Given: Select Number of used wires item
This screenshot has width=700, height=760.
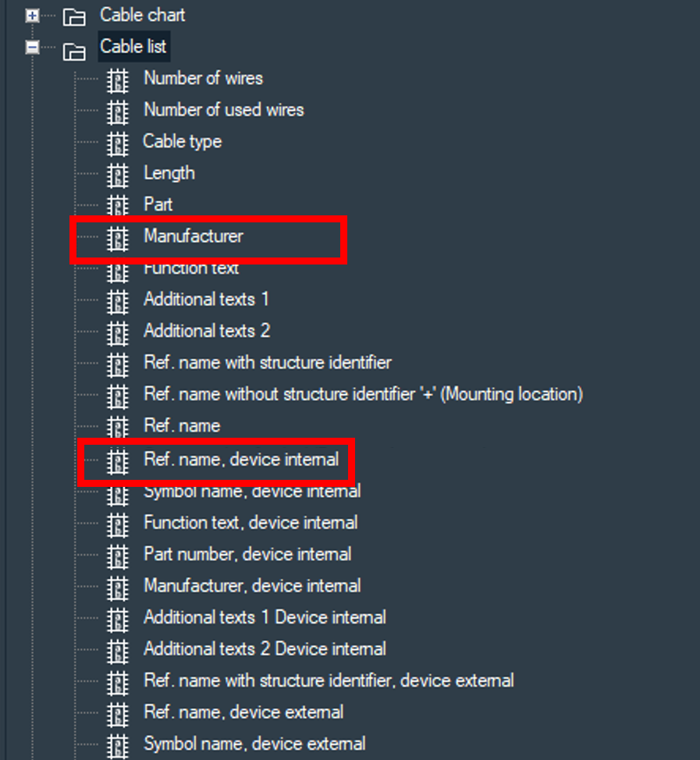Looking at the screenshot, I should click(224, 110).
